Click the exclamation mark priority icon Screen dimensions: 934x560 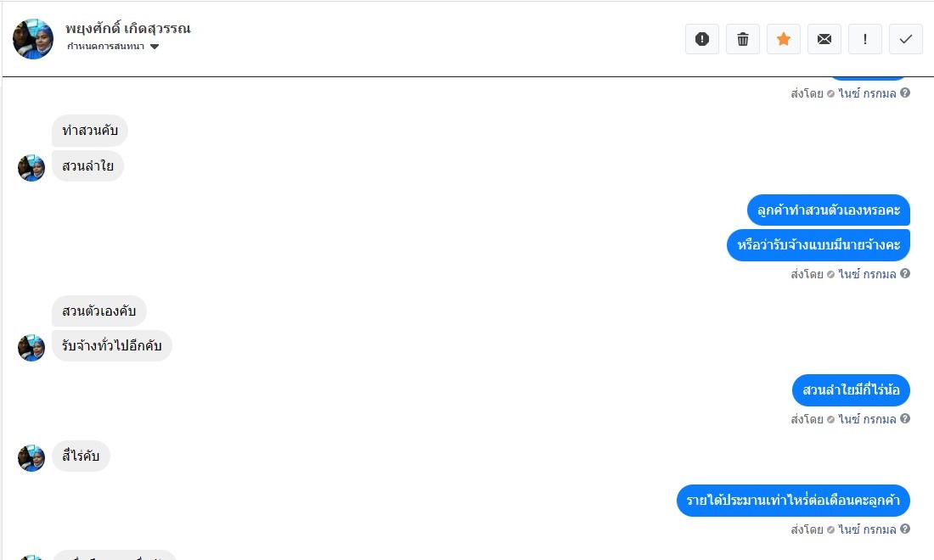click(864, 39)
